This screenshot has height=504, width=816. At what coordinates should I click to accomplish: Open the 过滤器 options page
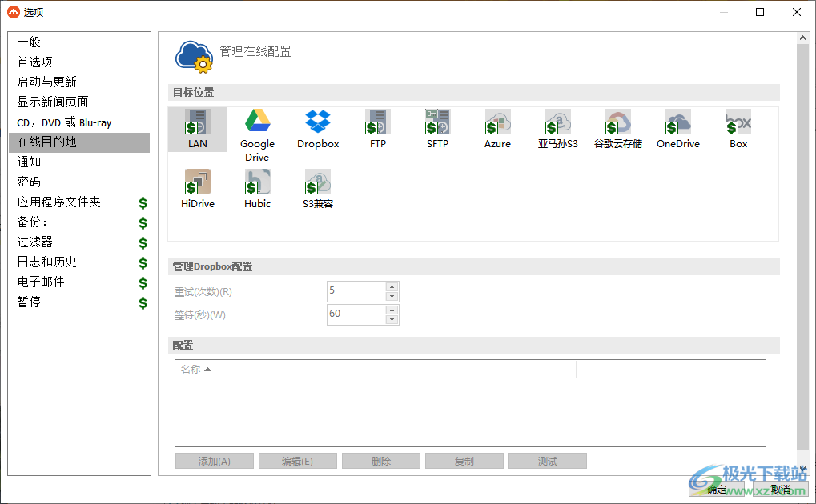click(79, 242)
